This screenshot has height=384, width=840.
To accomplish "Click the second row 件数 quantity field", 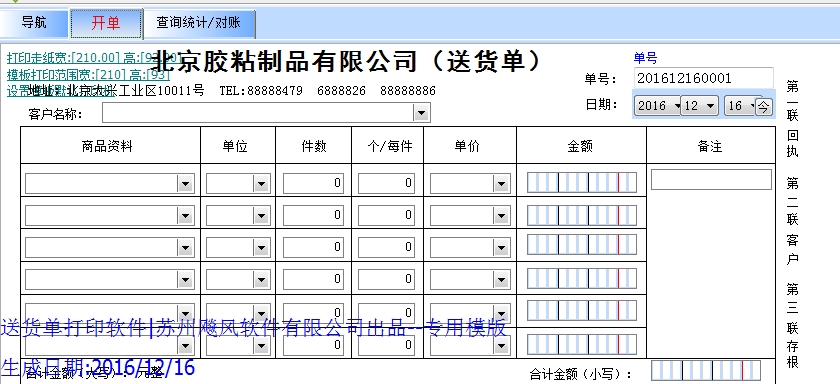I will click(x=313, y=215).
